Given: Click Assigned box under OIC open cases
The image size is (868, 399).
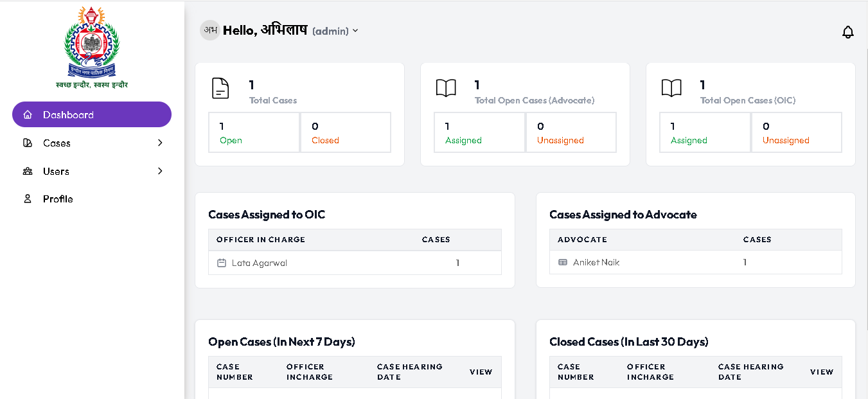Looking at the screenshot, I should click(705, 133).
